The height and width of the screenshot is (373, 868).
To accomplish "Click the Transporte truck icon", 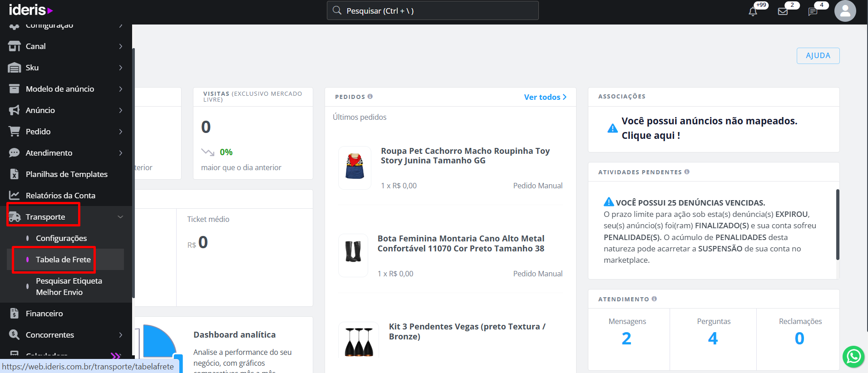I will click(15, 217).
